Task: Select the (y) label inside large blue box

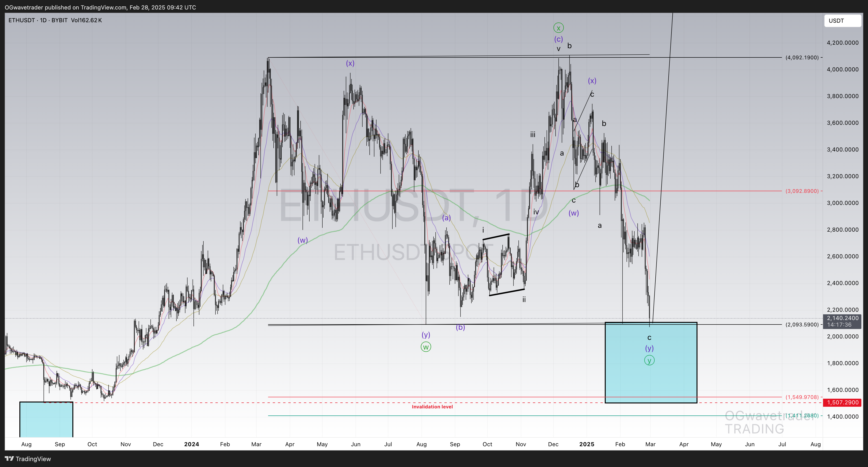Action: (x=649, y=348)
